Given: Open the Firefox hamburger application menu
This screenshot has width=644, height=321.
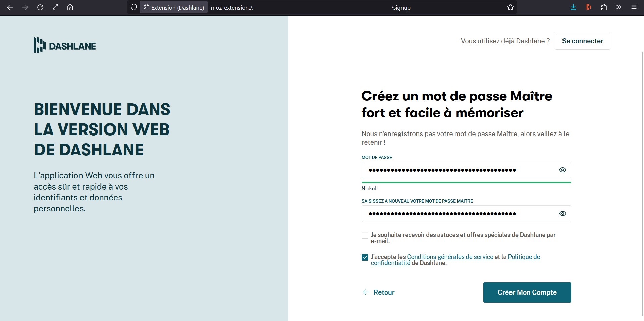Looking at the screenshot, I should pyautogui.click(x=634, y=7).
